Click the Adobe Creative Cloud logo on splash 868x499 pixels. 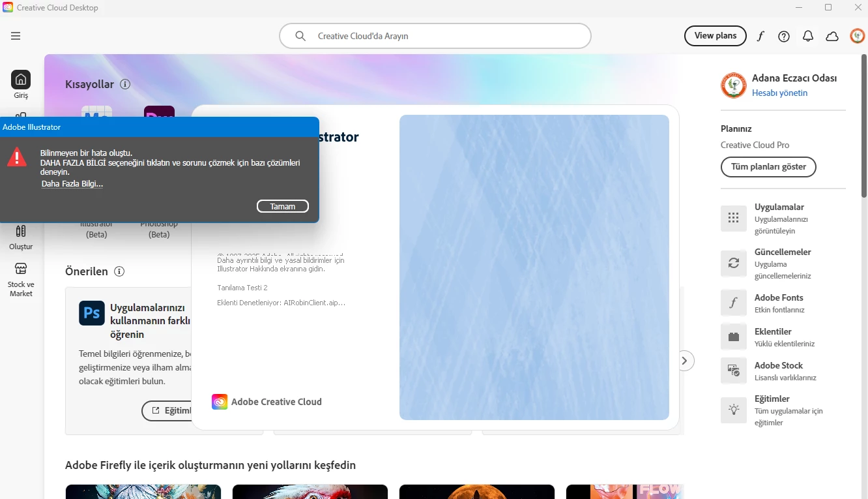220,402
